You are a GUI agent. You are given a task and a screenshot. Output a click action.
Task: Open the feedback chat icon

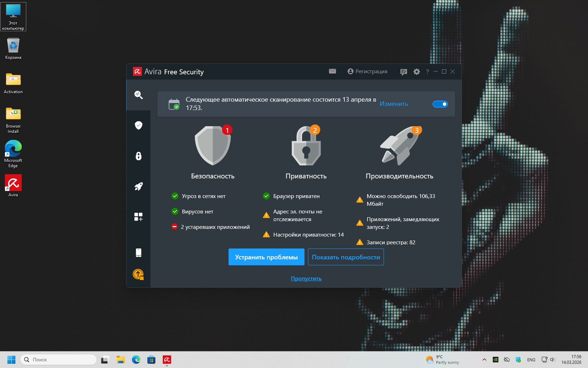(x=404, y=72)
